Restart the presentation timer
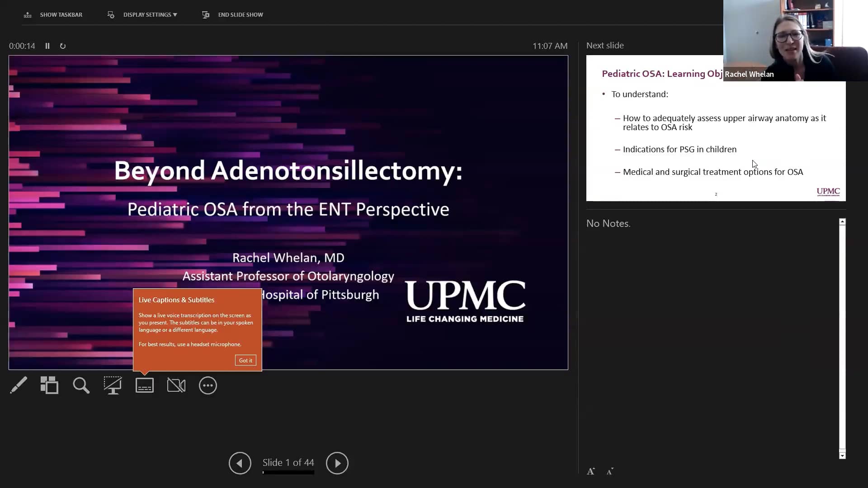The width and height of the screenshot is (868, 488). click(63, 46)
